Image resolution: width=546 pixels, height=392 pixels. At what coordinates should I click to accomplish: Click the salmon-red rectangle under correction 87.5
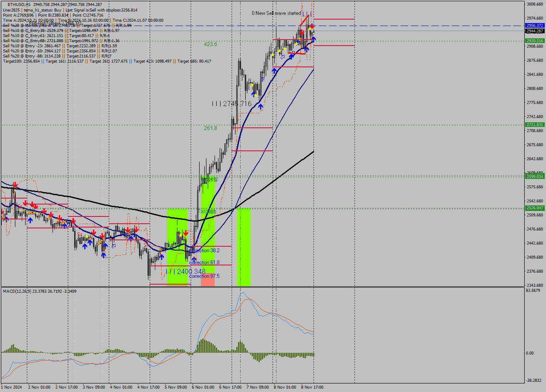(x=208, y=280)
